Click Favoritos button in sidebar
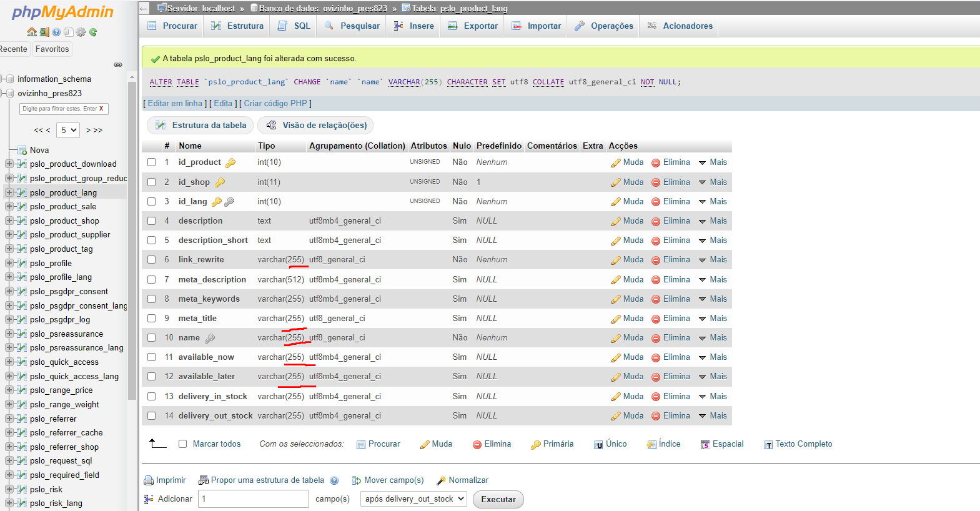The height and width of the screenshot is (511, 980). tap(52, 49)
